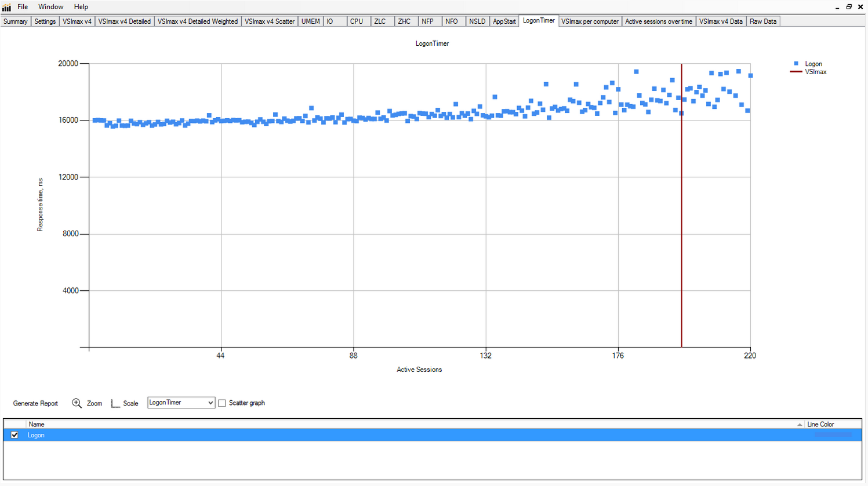This screenshot has height=486, width=868.
Task: Click the Zoom magnifier icon
Action: click(x=77, y=403)
